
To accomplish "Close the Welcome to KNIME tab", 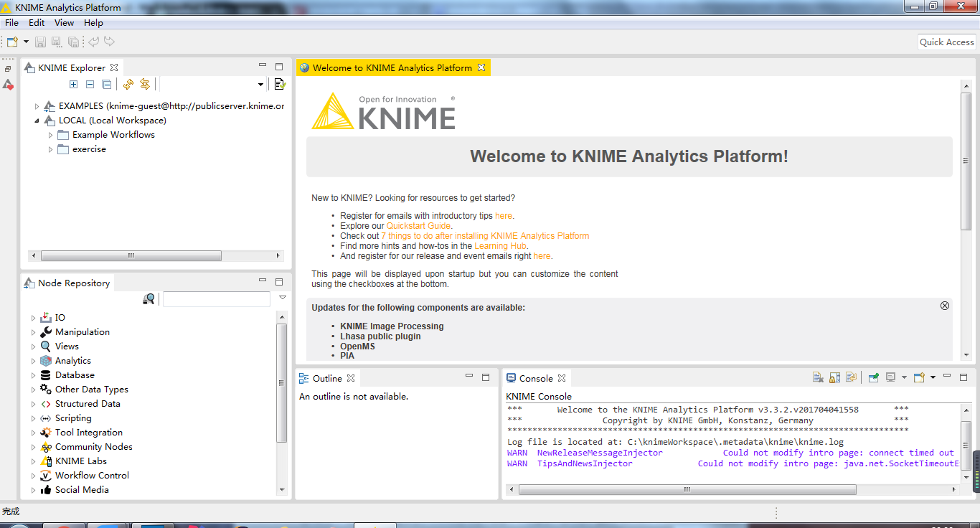I will 481,68.
